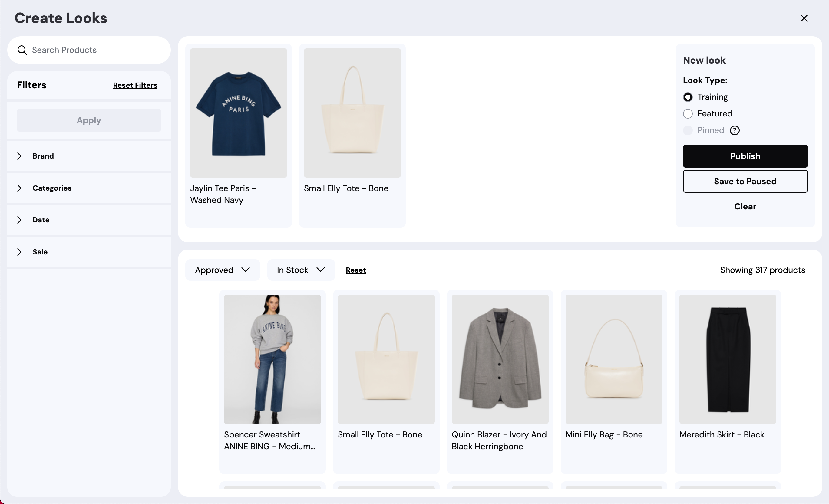Click the Brand filter label

click(x=43, y=156)
